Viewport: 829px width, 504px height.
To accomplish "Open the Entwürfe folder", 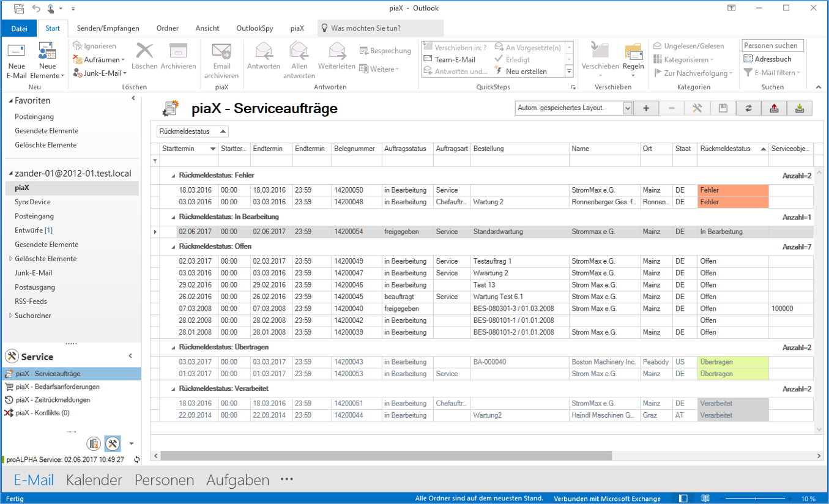I will [34, 230].
